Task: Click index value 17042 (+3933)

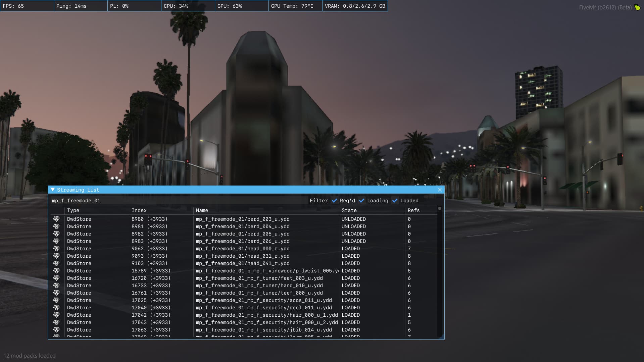Action: [151, 315]
